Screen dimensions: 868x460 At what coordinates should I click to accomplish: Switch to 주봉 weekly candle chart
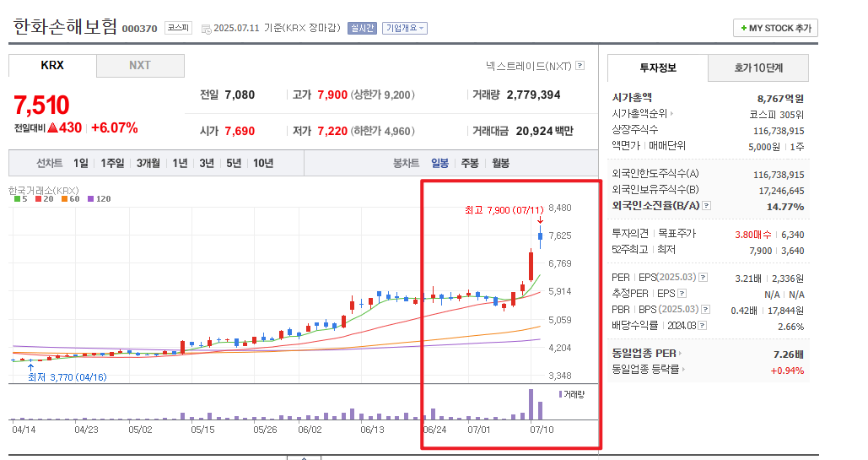(x=470, y=163)
